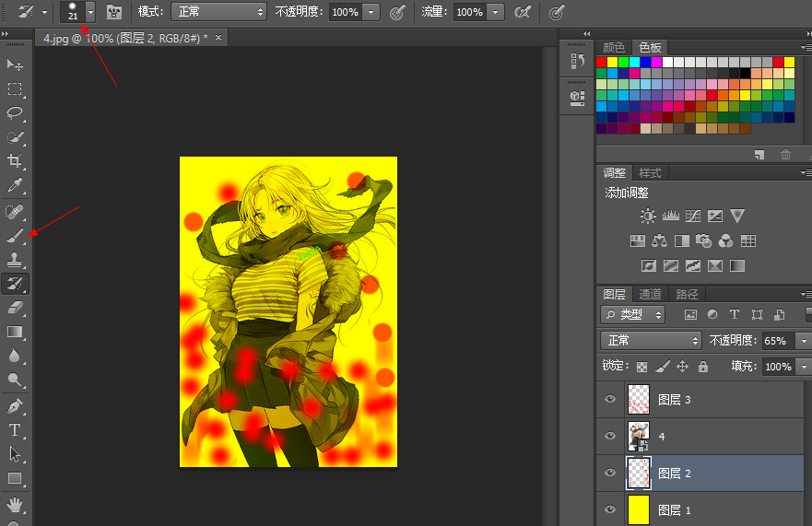Select the Lasso tool
Image resolution: width=812 pixels, height=526 pixels.
click(15, 113)
